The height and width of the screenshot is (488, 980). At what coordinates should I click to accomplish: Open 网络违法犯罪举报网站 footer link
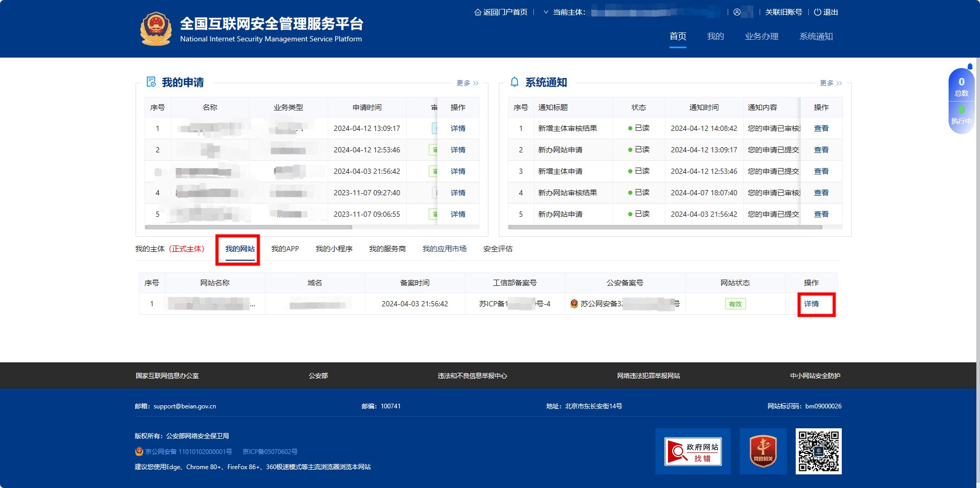pos(648,375)
